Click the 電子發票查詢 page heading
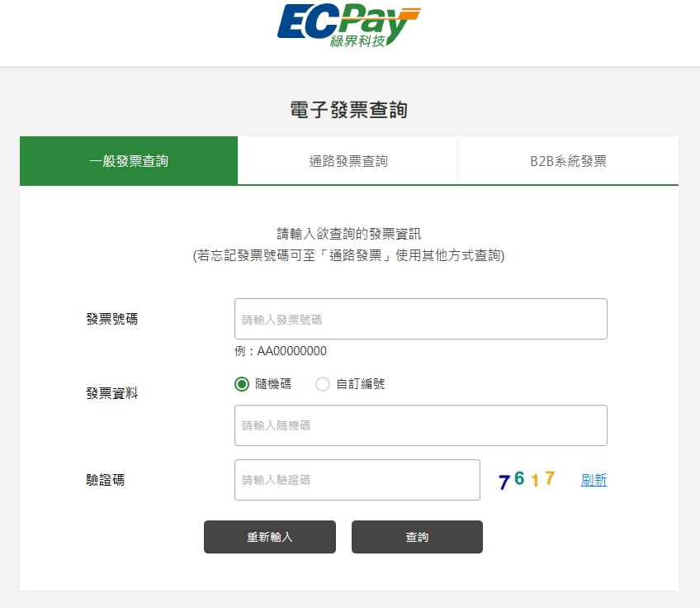The image size is (700, 608). (x=348, y=110)
